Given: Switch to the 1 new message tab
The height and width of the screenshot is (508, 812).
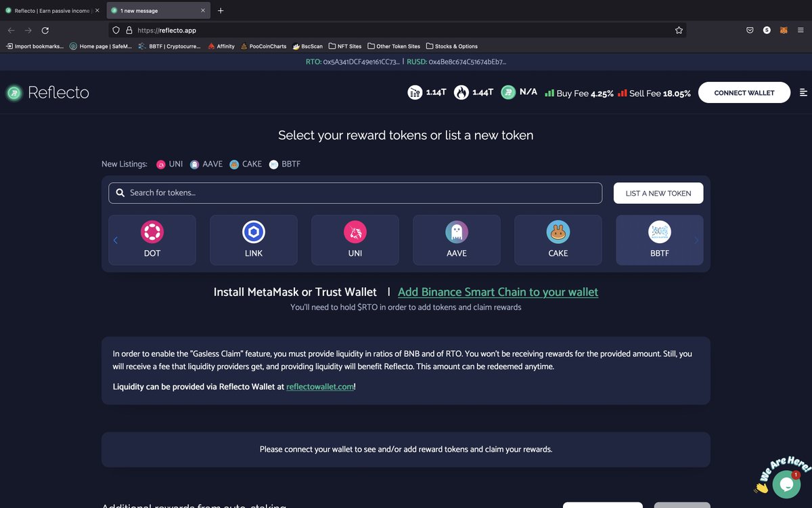Looking at the screenshot, I should (x=159, y=10).
